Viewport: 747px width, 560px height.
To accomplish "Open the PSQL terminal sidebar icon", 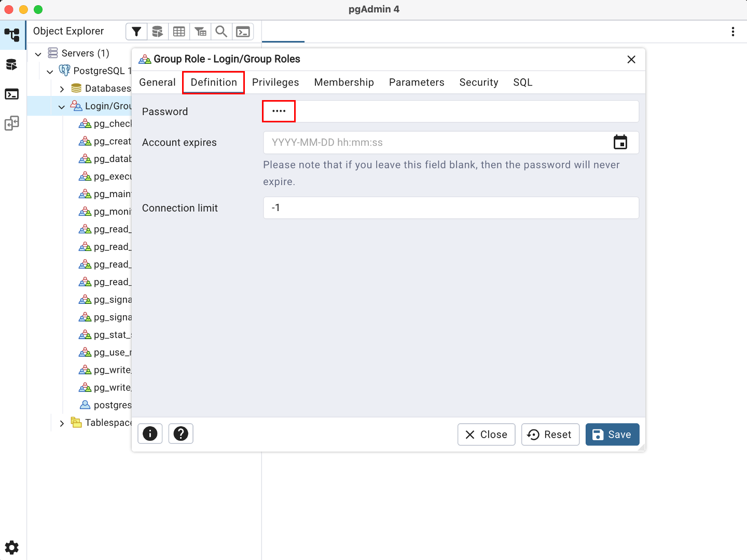I will click(x=11, y=94).
